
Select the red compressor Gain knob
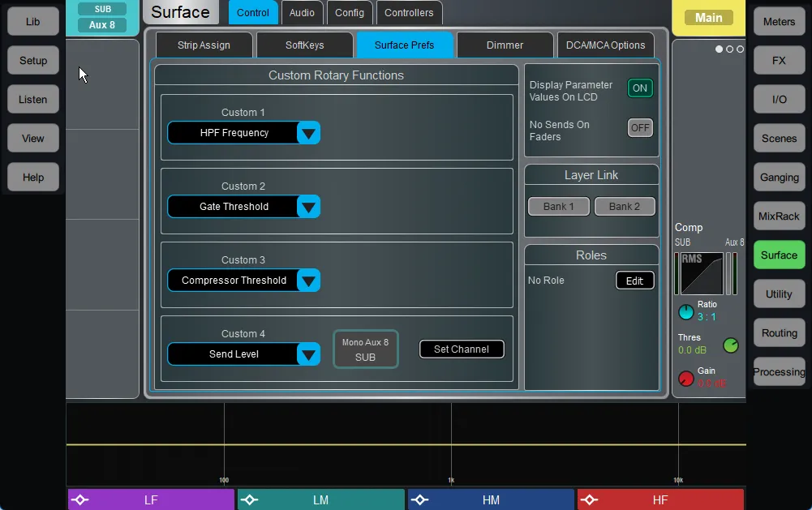(685, 379)
